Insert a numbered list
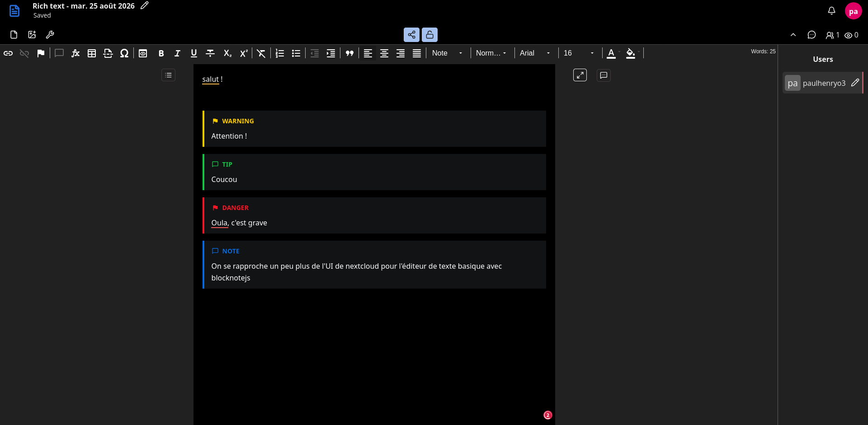868x425 pixels. tap(280, 53)
